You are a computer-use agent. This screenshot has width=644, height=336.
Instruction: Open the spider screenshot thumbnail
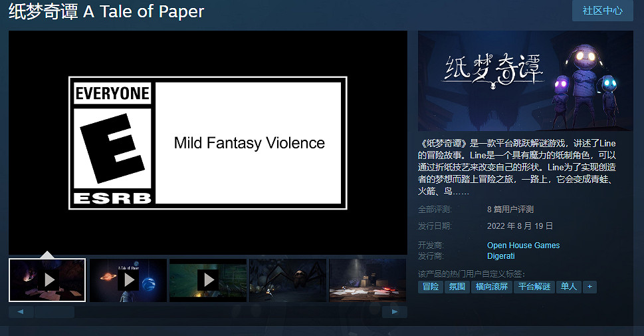pyautogui.click(x=288, y=280)
